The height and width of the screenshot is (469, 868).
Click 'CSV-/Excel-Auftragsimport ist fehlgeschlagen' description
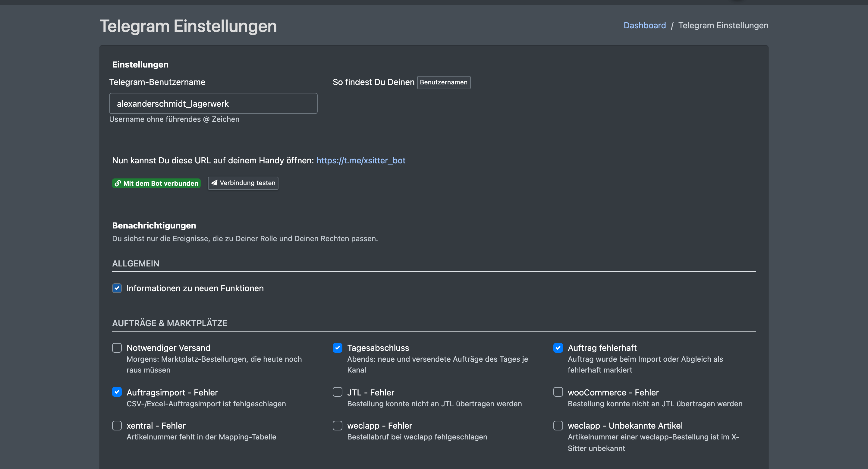tap(206, 404)
